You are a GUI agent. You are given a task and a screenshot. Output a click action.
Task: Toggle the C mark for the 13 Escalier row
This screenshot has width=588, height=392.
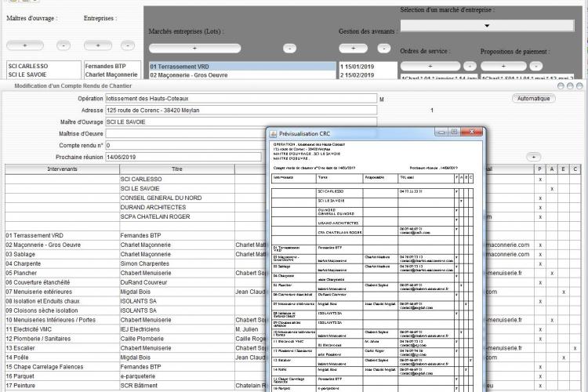pos(575,348)
